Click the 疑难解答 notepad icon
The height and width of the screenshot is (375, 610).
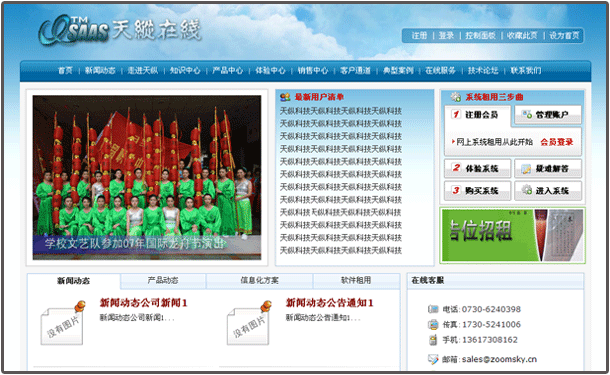click(x=526, y=169)
